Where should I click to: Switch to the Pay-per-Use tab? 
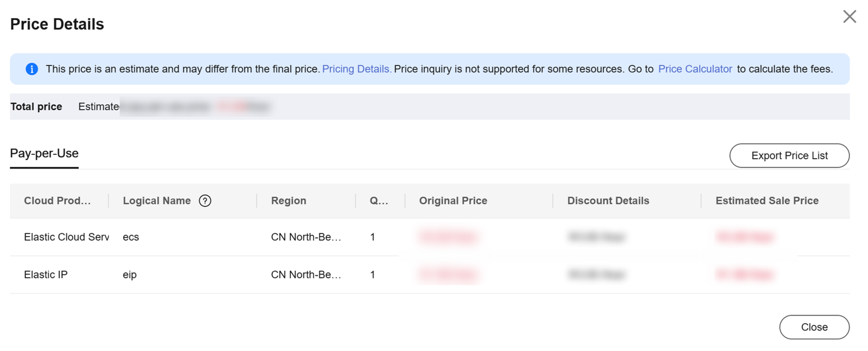tap(44, 154)
